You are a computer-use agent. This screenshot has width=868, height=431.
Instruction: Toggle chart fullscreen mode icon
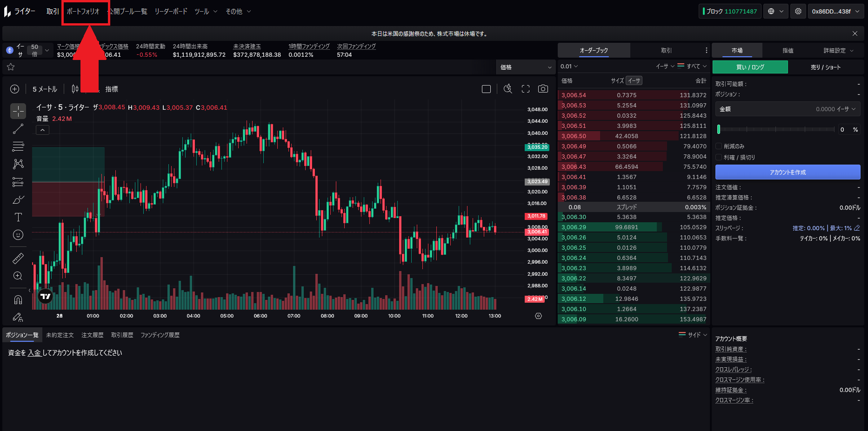click(526, 89)
